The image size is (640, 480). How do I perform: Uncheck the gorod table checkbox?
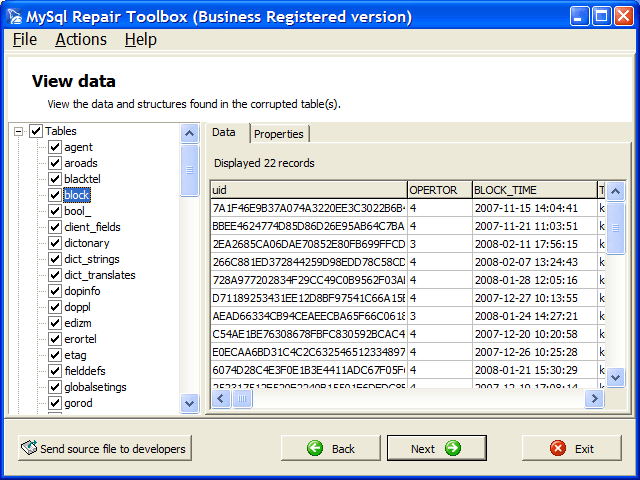pos(55,403)
